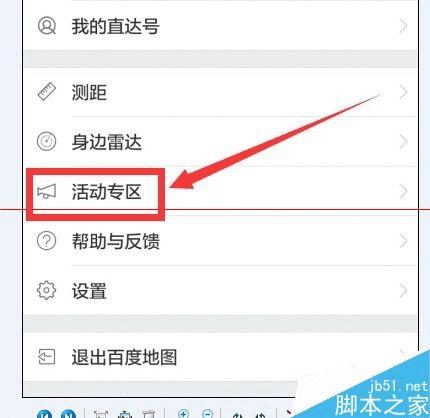Choose 退出百度地图 to log out
Viewport: 430px width, 418px height.
pyautogui.click(x=221, y=357)
